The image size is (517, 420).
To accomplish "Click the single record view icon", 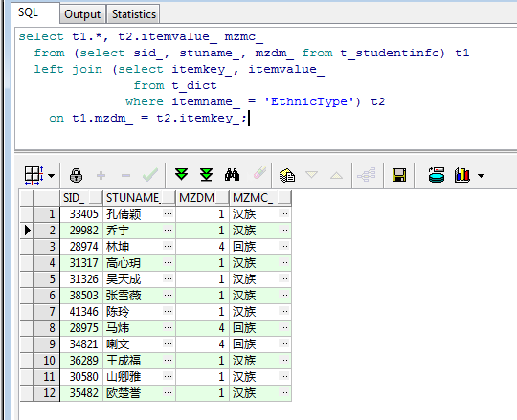I will pyautogui.click(x=287, y=175).
